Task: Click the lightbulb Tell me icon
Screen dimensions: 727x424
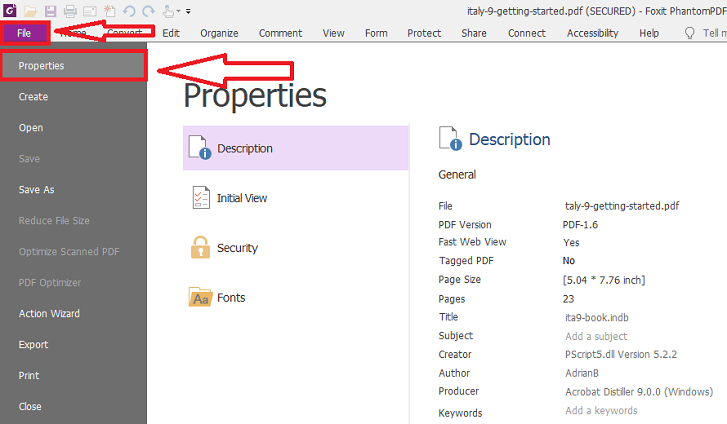Action: click(689, 33)
